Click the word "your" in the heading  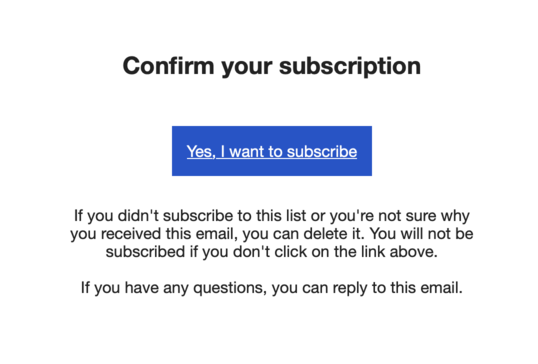247,68
